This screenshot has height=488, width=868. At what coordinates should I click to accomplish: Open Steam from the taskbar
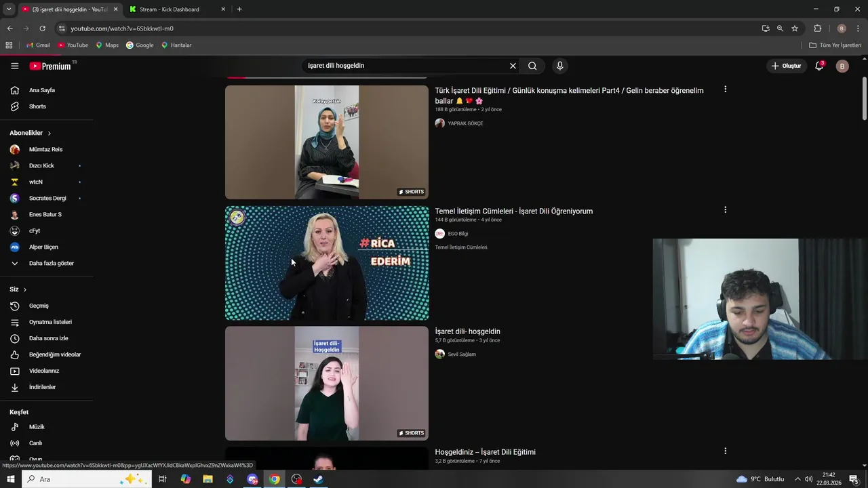[318, 479]
